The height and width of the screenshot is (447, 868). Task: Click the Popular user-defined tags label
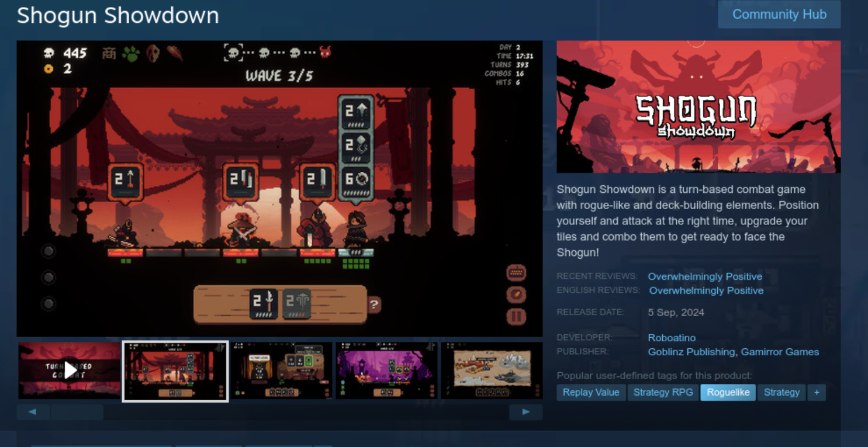coord(655,376)
